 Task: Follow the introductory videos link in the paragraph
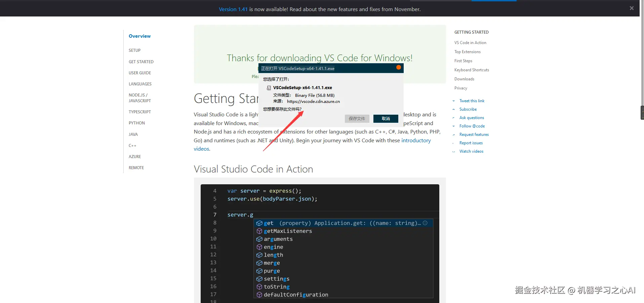416,141
